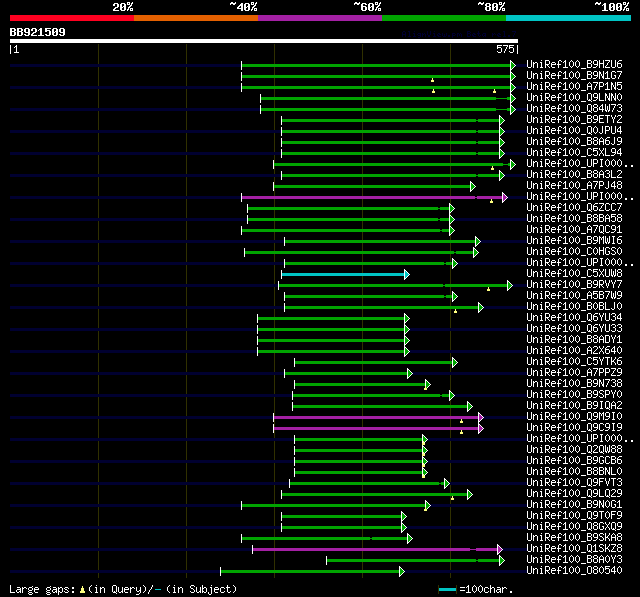Screen dimensions: 640x597
Task: Select the white BB921509 query sequence bar
Action: point(264,41)
